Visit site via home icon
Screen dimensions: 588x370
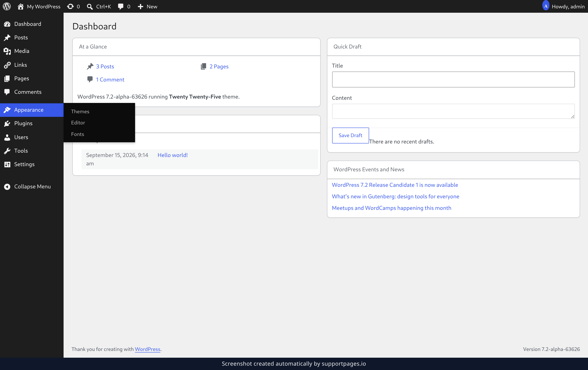20,6
